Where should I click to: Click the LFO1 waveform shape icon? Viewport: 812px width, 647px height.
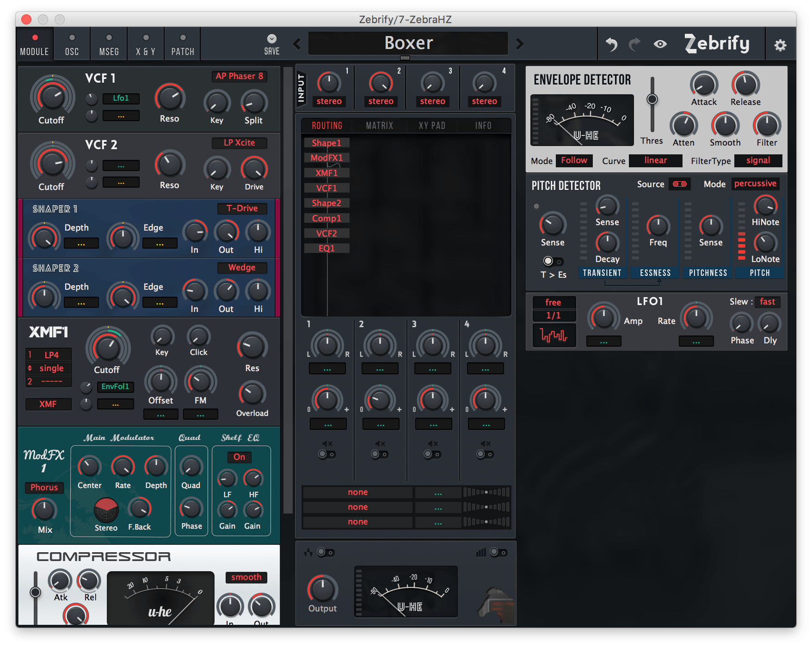[x=554, y=335]
